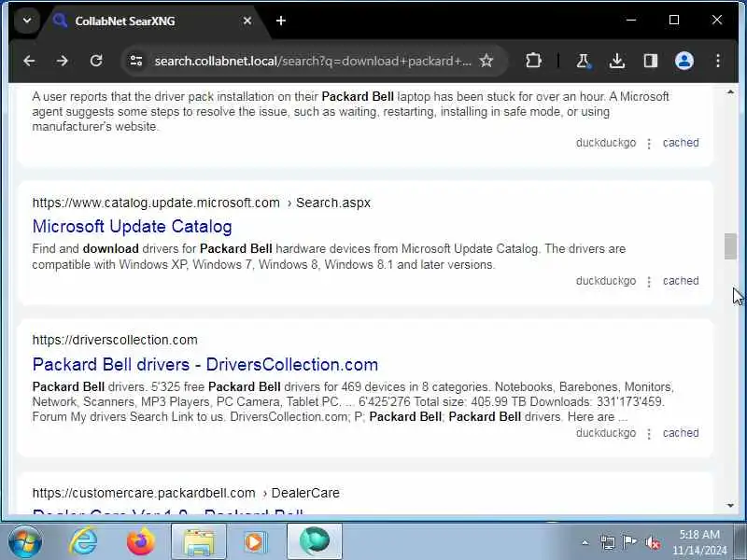The height and width of the screenshot is (560, 747).
Task: Show hidden system tray icons arrow
Action: pyautogui.click(x=585, y=542)
